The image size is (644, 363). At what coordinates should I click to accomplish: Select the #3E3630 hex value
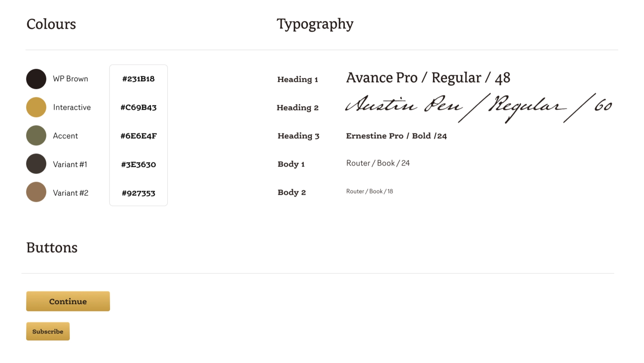(138, 165)
